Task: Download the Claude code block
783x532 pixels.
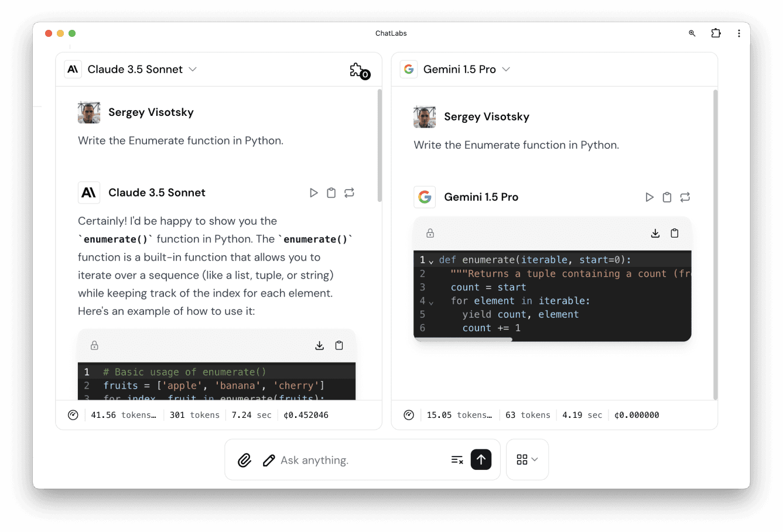Action: [x=320, y=345]
